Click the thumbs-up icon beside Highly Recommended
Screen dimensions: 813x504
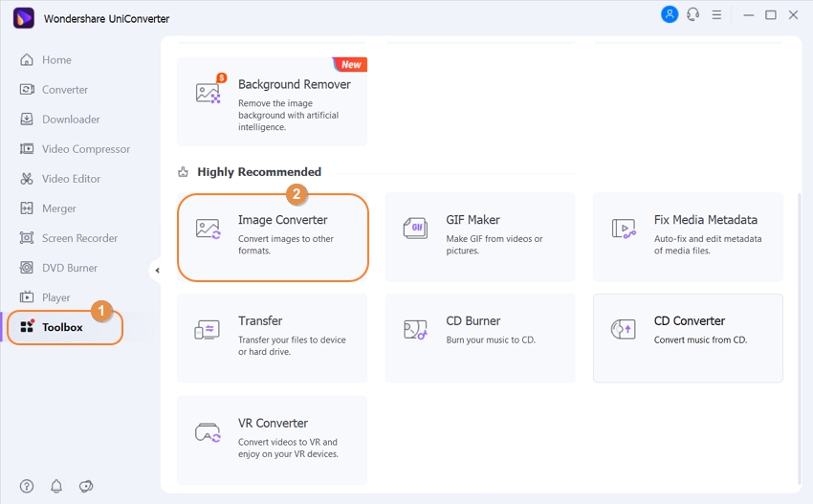point(183,172)
